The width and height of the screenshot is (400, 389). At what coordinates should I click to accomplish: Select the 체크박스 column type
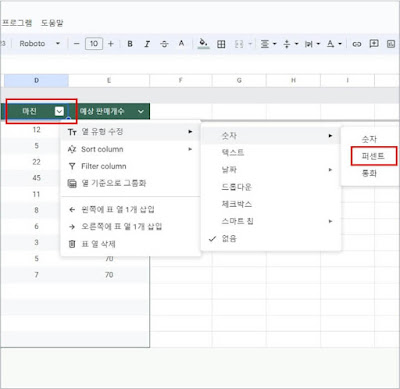(271, 204)
